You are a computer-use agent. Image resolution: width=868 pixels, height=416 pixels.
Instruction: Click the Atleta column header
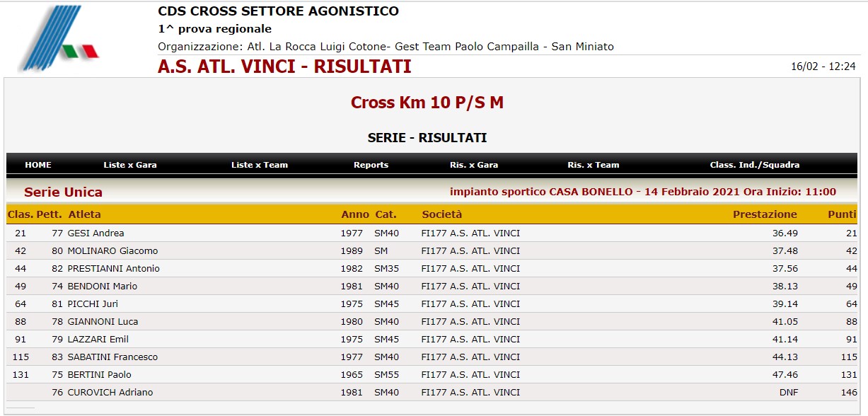84,214
